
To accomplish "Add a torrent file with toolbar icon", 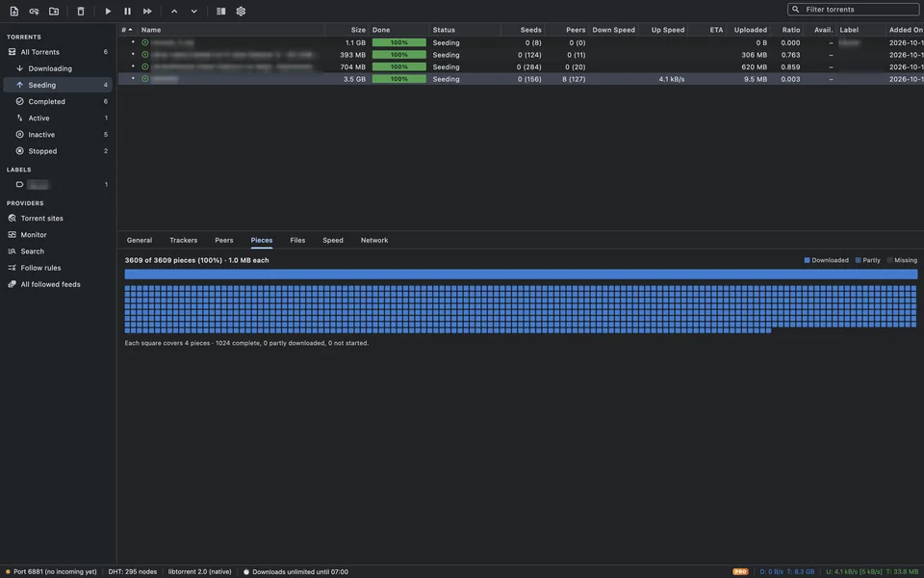I will tap(14, 12).
